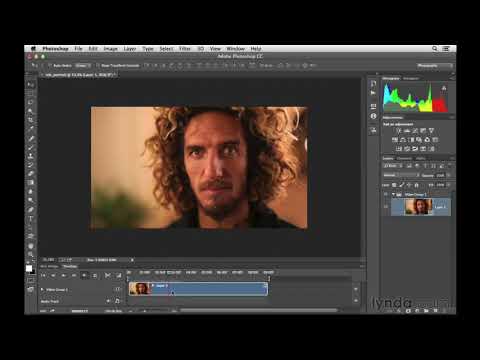Enable the Auto-Select checkbox
The height and width of the screenshot is (360, 480).
click(50, 66)
